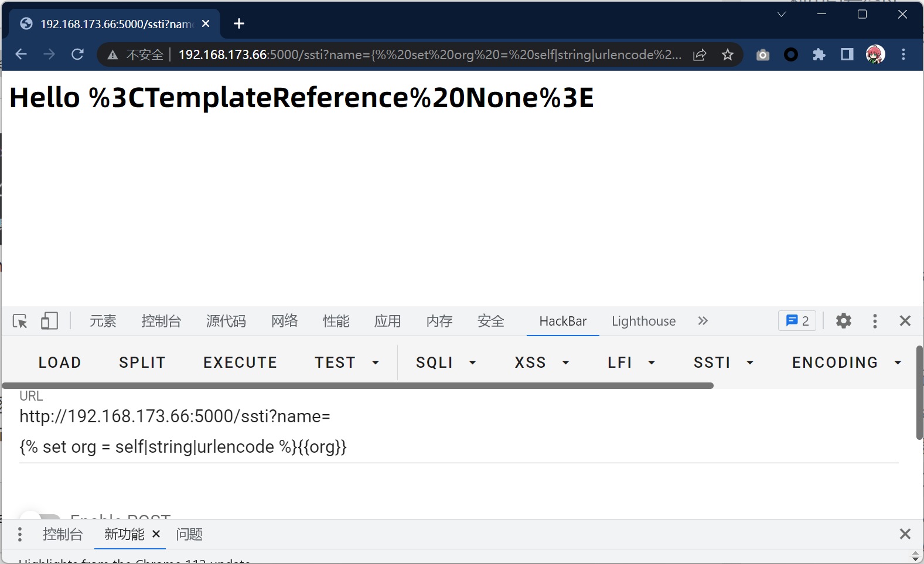Open the extensions puzzle icon
Image resolution: width=924 pixels, height=564 pixels.
(819, 54)
